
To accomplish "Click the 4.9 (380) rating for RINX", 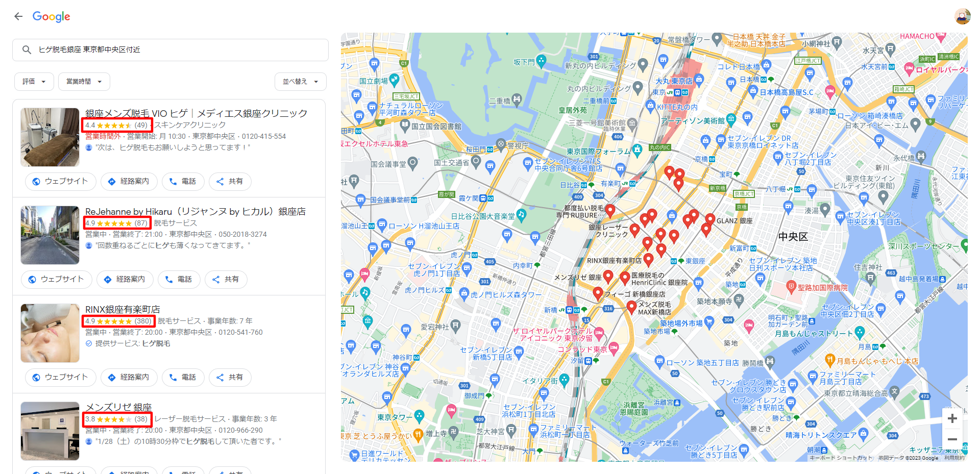I will tap(118, 321).
